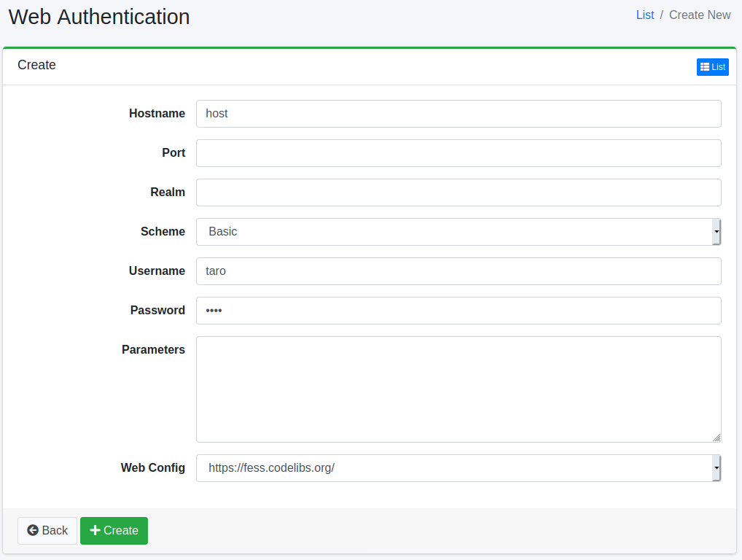Click the Password label text
742x560 pixels.
point(157,311)
